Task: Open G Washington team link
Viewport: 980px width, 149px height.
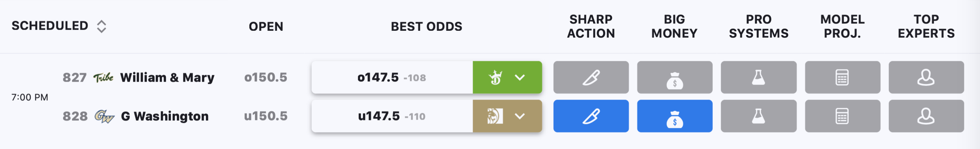Action: point(164,116)
